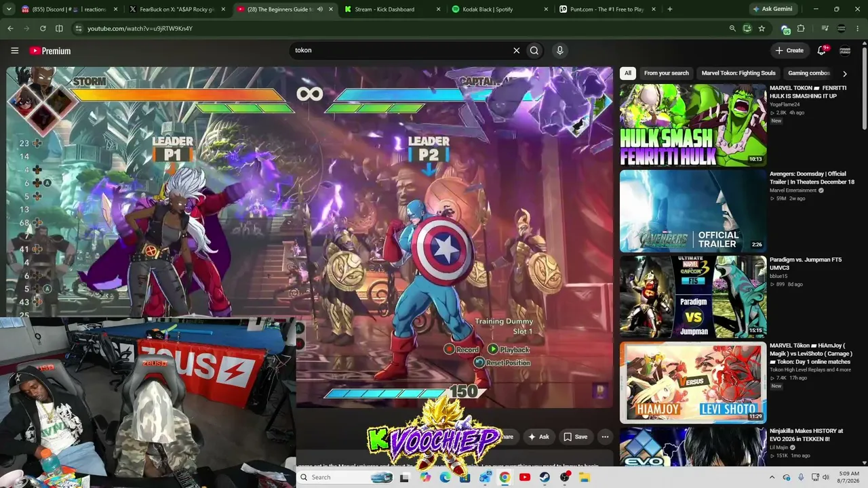Bookmark this page with the star icon

(762, 28)
